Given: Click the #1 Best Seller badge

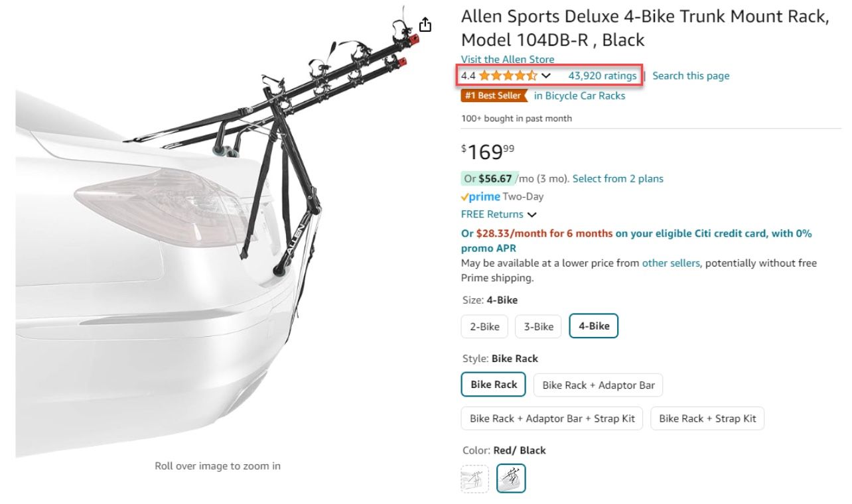Looking at the screenshot, I should 492,95.
